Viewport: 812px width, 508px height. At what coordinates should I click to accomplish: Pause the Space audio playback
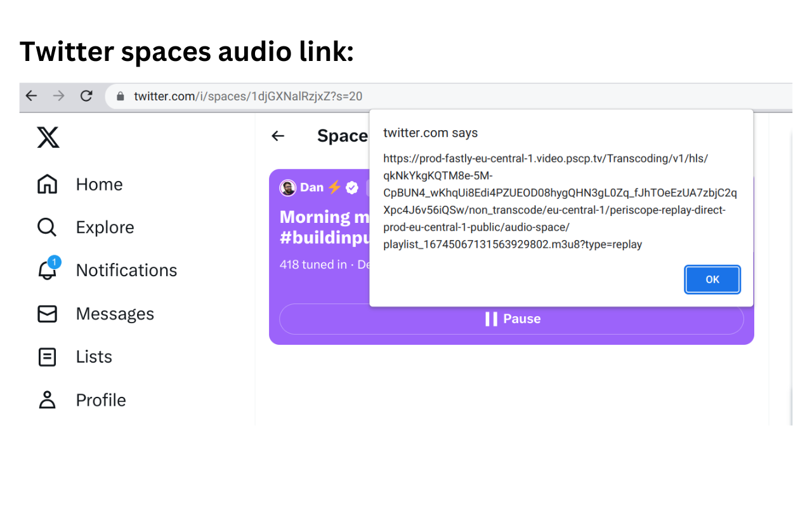511,319
